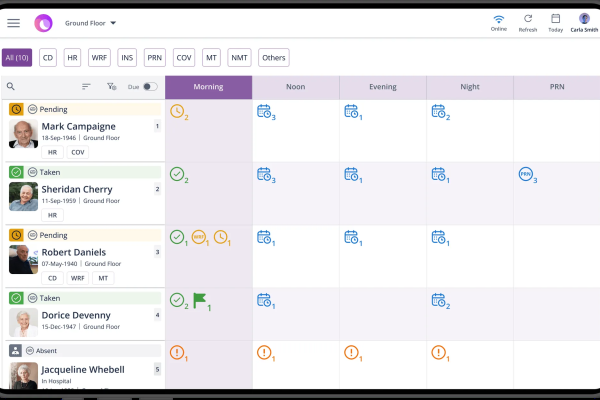Click the search magnifier icon
This screenshot has height=400, width=600.
(11, 87)
